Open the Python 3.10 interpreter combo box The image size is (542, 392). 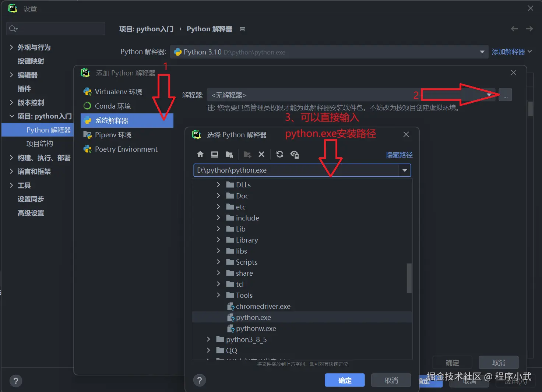(x=329, y=52)
